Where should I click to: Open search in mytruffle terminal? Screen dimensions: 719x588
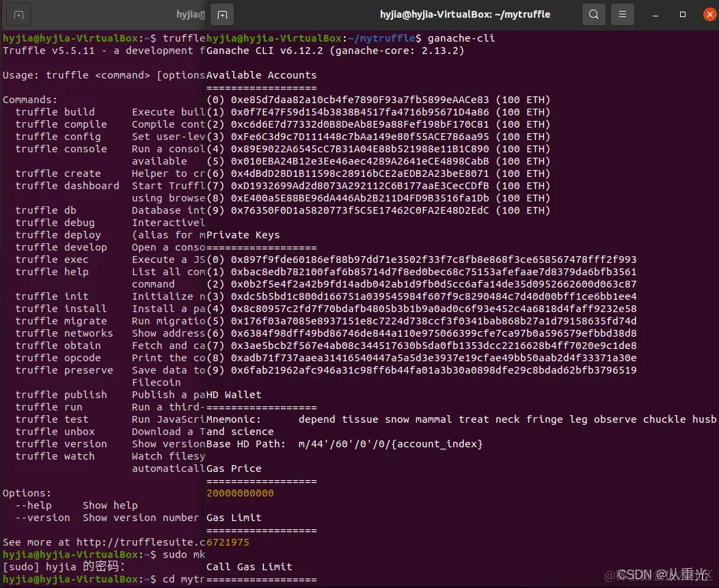pyautogui.click(x=594, y=14)
